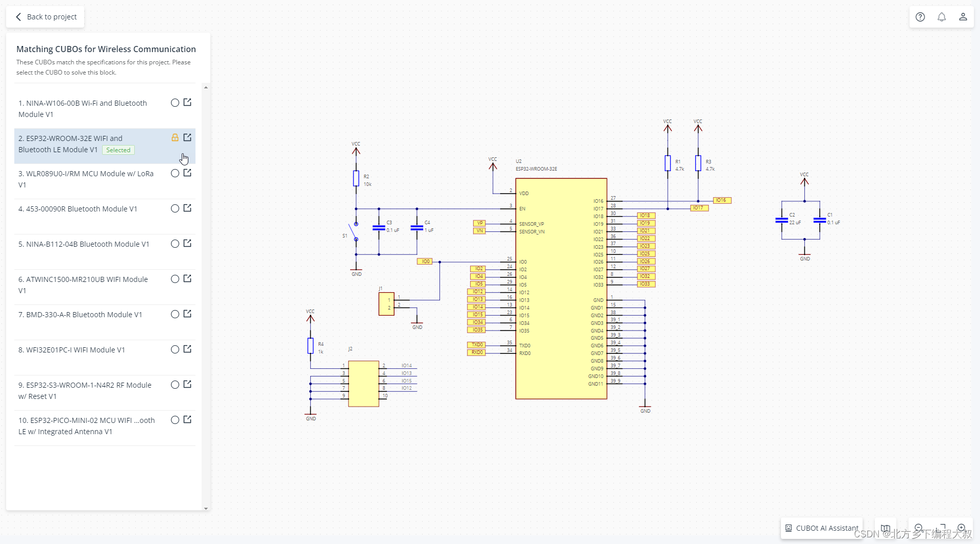Viewport: 980px width, 544px height.
Task: Open NINA-W106-00B module in new window icon
Action: pyautogui.click(x=187, y=102)
